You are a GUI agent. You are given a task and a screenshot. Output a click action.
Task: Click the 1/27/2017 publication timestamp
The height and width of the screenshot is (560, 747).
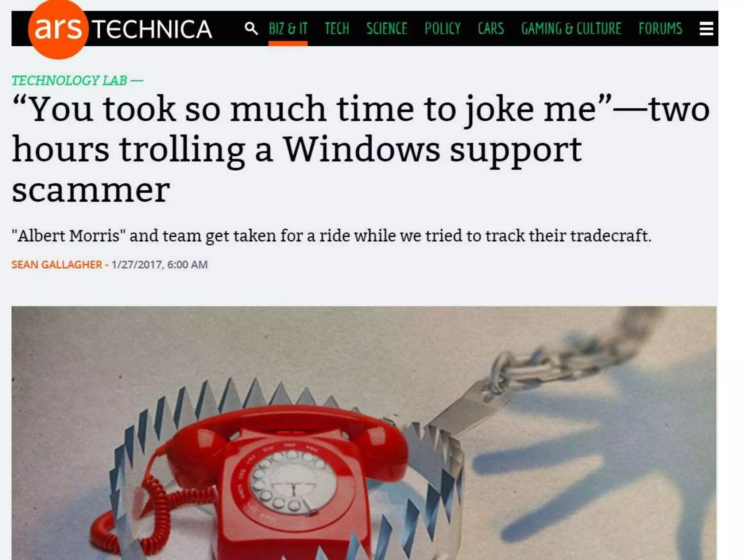(159, 264)
